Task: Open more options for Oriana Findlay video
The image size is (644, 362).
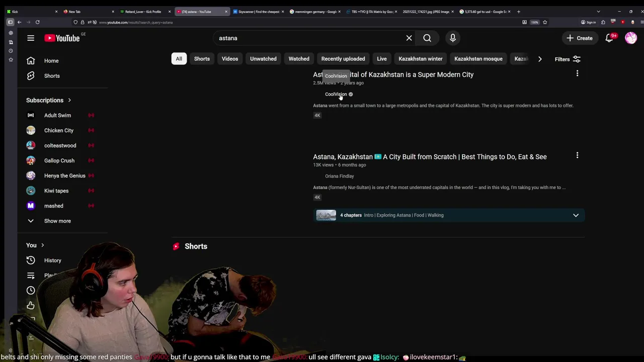Action: tap(577, 155)
